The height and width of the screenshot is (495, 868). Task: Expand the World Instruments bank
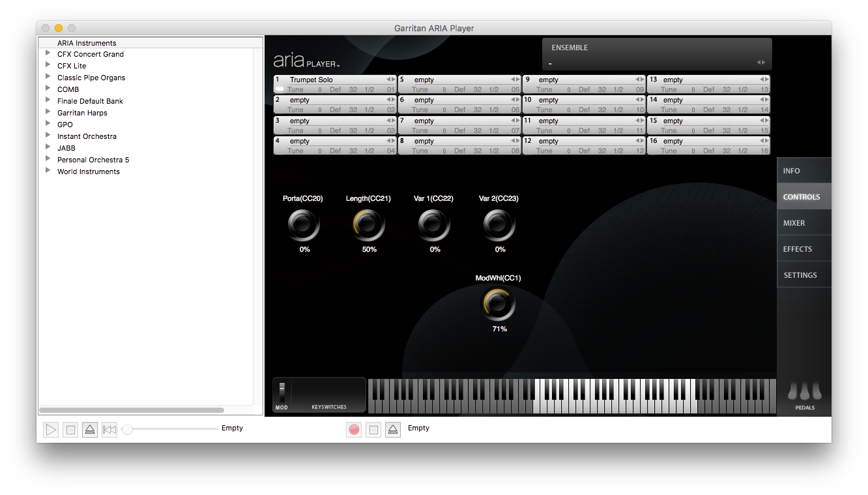pos(48,171)
